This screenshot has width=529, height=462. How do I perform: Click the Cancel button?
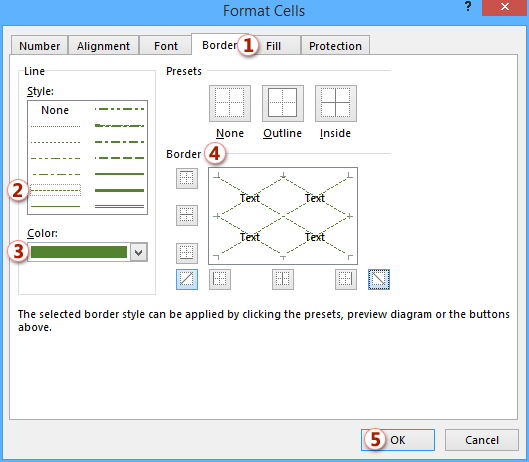pos(482,440)
